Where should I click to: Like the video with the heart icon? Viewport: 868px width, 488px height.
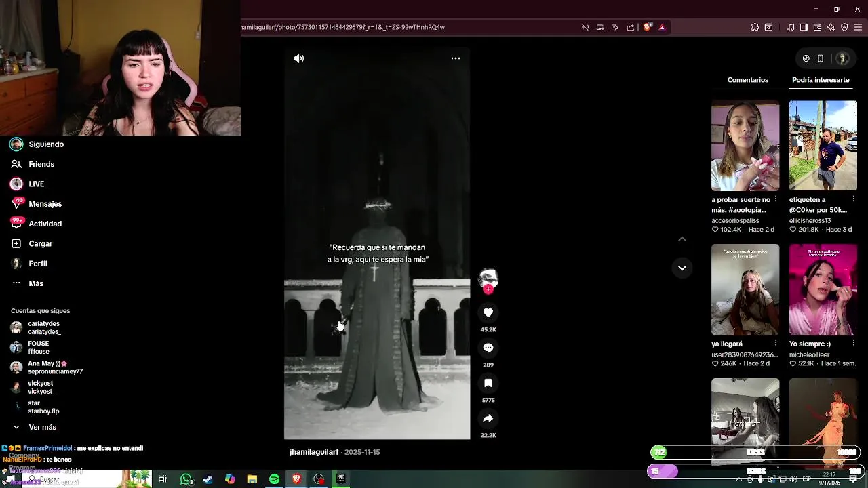[x=488, y=312]
